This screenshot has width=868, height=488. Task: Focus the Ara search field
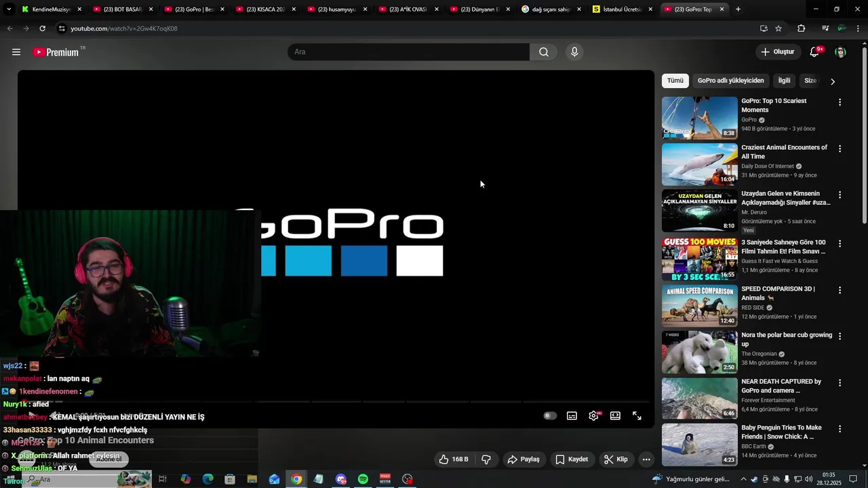409,52
